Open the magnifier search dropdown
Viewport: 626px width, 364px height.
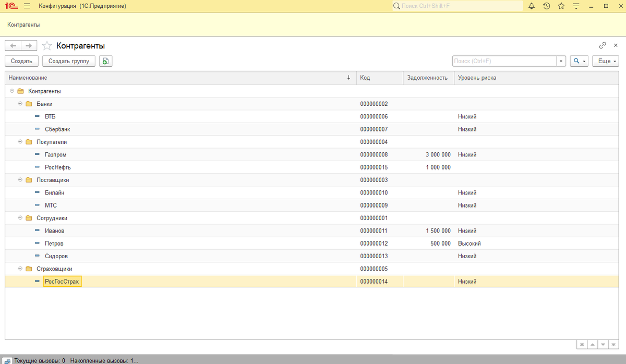tap(579, 61)
